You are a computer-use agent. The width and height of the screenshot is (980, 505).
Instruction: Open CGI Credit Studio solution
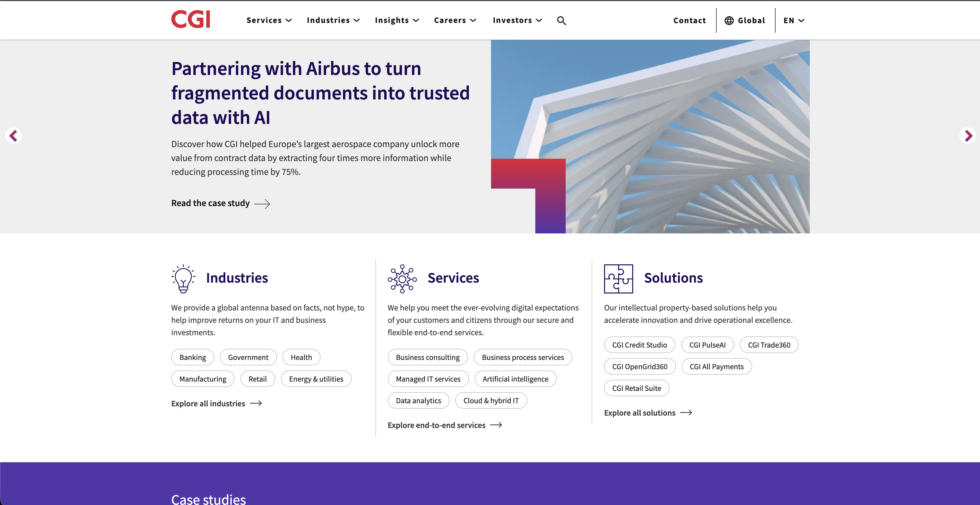click(x=640, y=345)
